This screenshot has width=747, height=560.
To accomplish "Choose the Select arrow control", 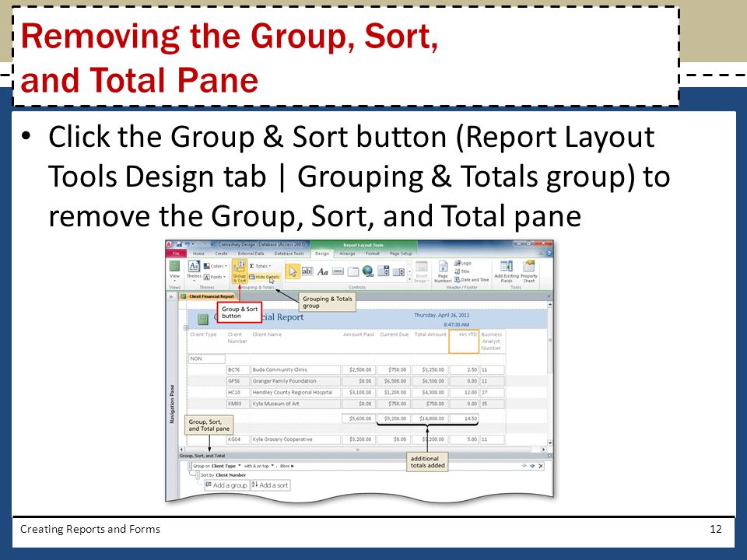I will (293, 271).
